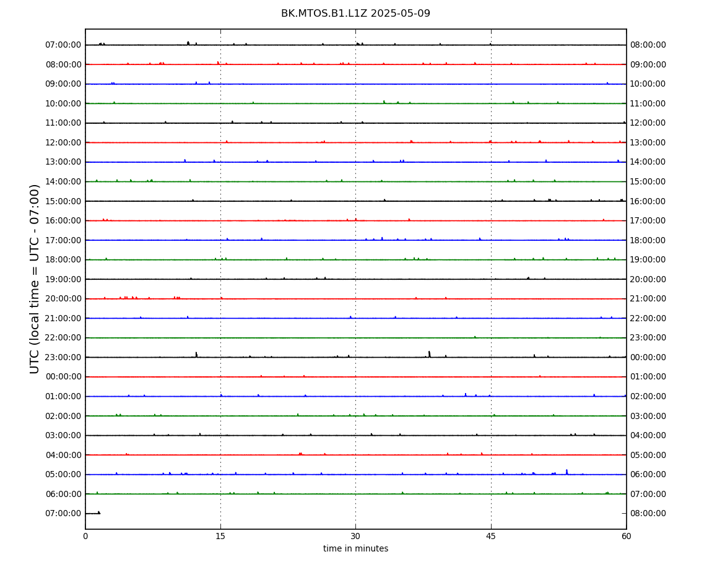
Task: Select left-axis UTC label 10:00:00
Action: point(63,103)
